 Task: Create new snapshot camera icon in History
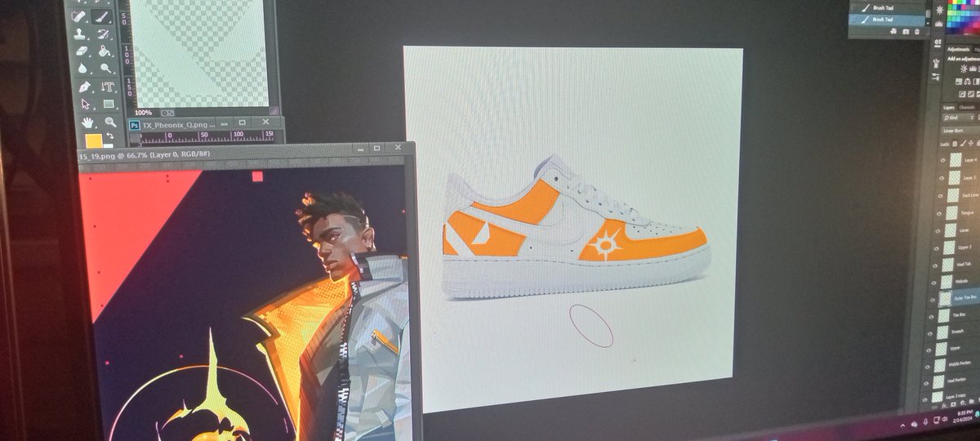[x=906, y=32]
